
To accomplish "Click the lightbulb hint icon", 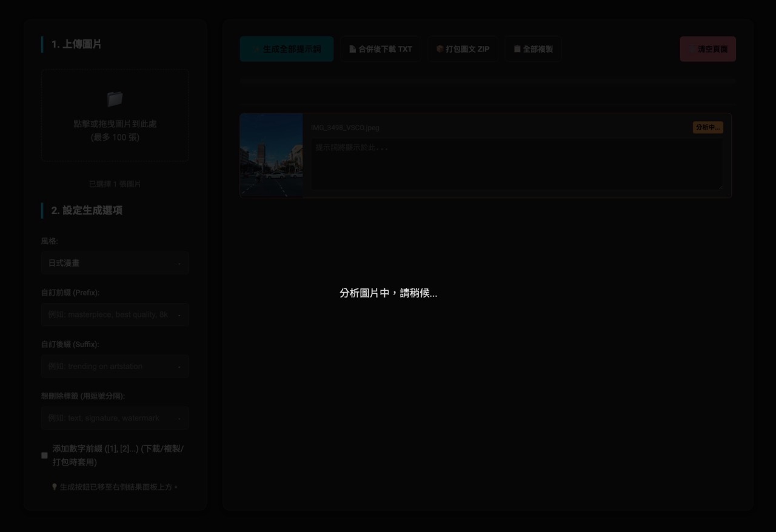I will [55, 487].
